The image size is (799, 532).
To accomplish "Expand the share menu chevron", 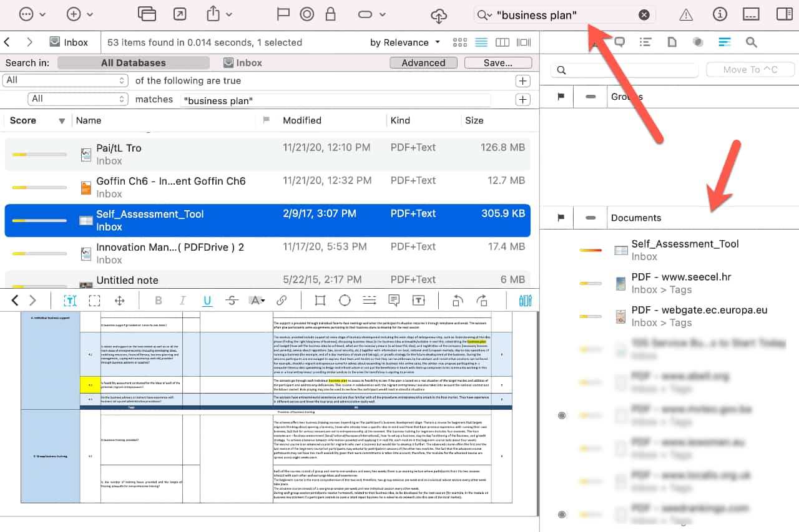I will point(229,14).
